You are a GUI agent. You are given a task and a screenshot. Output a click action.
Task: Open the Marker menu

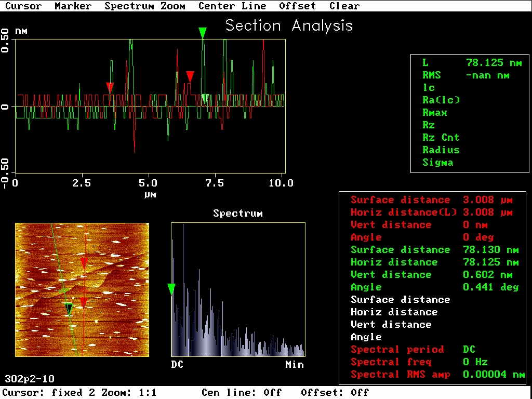click(73, 6)
